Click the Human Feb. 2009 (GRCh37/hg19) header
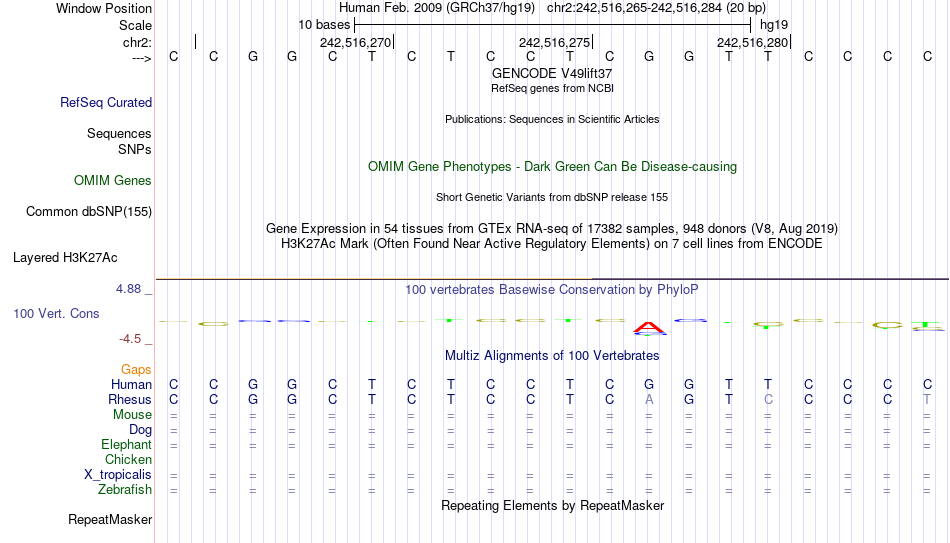 coord(437,8)
